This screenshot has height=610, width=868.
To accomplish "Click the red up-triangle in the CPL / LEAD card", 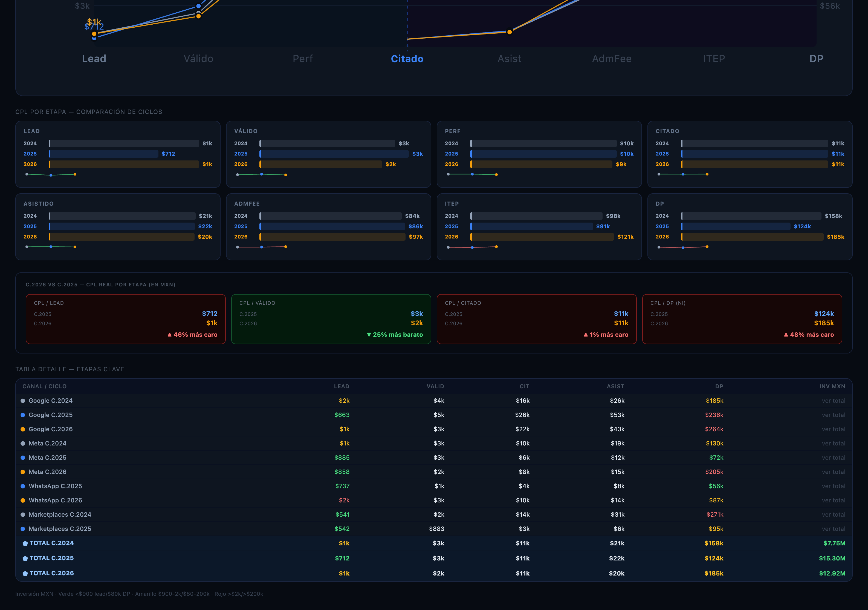I will [169, 335].
